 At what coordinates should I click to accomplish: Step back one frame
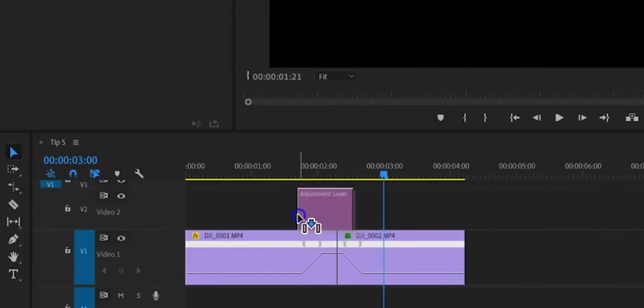(536, 118)
